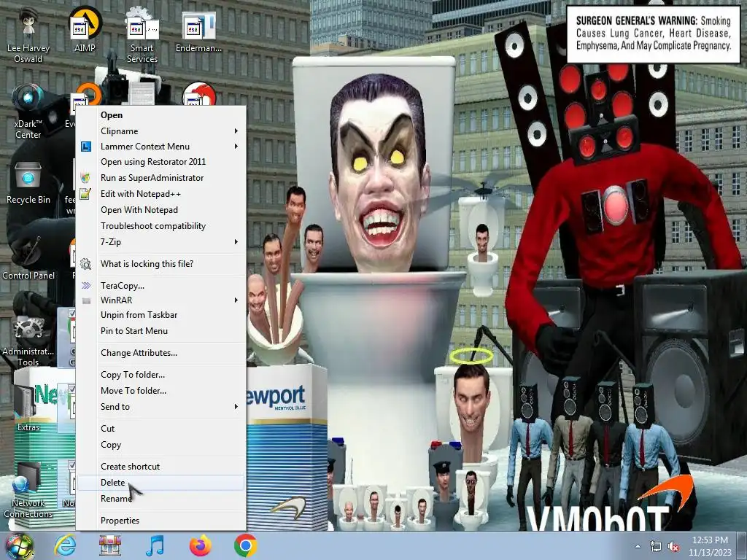Open Control Panel desktop icon
Screen dimensions: 747x560
pos(28,257)
